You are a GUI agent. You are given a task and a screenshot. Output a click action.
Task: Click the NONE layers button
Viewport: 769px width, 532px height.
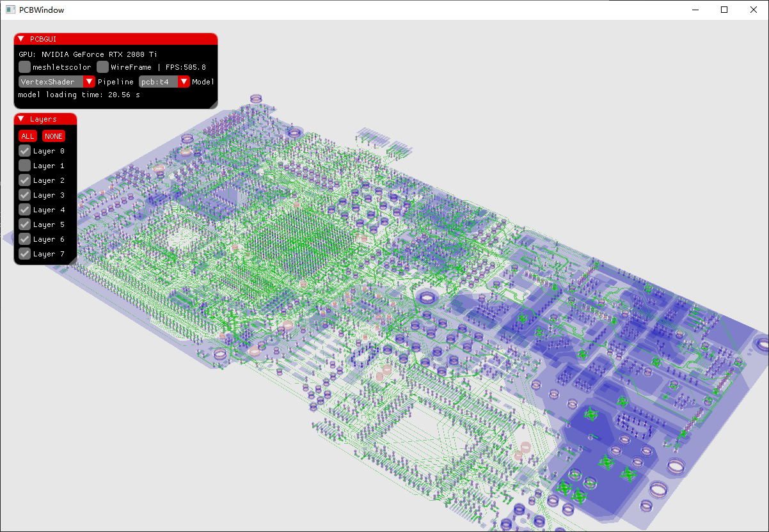(x=54, y=136)
